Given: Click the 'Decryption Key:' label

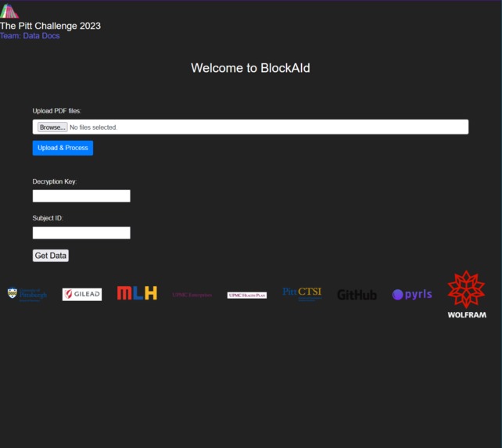Looking at the screenshot, I should (x=55, y=181).
